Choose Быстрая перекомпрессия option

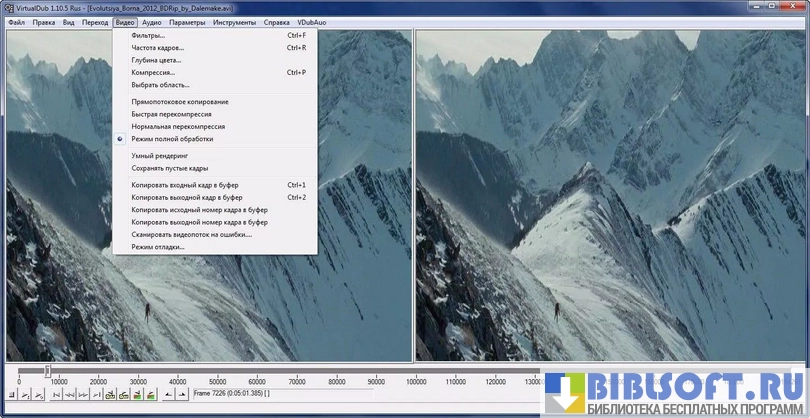(177, 115)
